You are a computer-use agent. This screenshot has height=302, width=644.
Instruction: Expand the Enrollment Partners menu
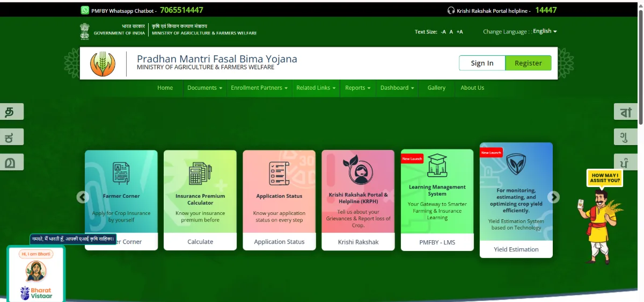point(259,88)
